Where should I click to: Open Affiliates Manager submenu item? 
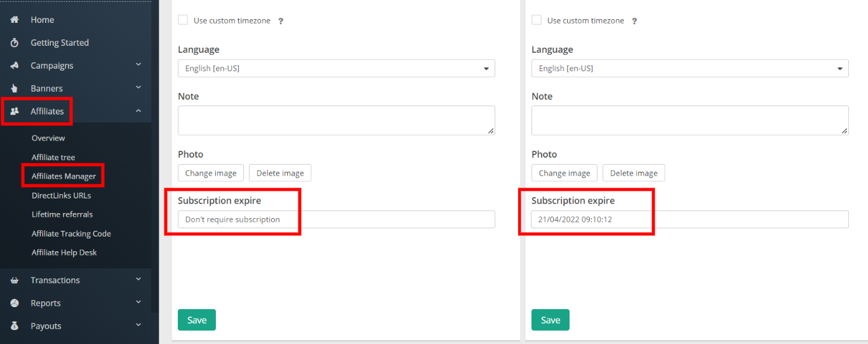pyautogui.click(x=64, y=176)
